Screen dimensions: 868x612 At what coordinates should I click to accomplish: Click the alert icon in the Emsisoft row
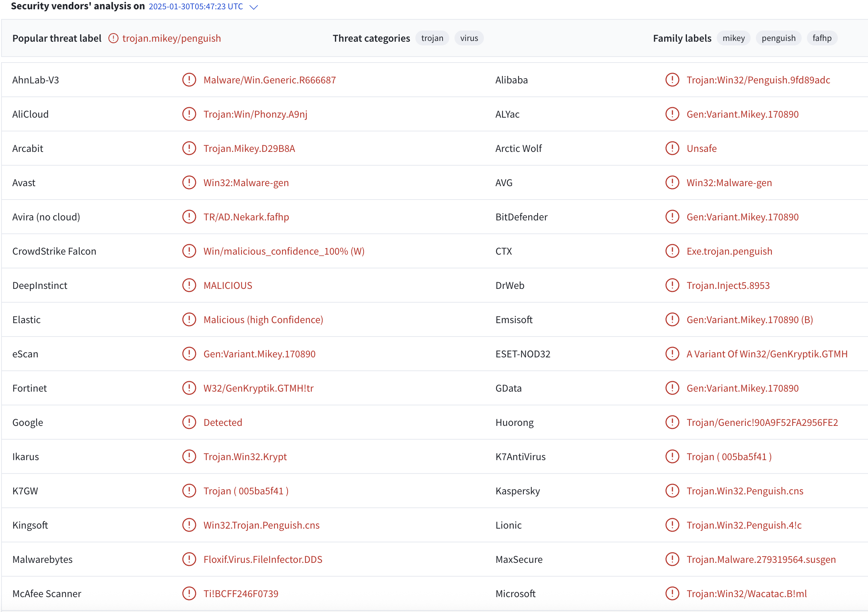[672, 320]
